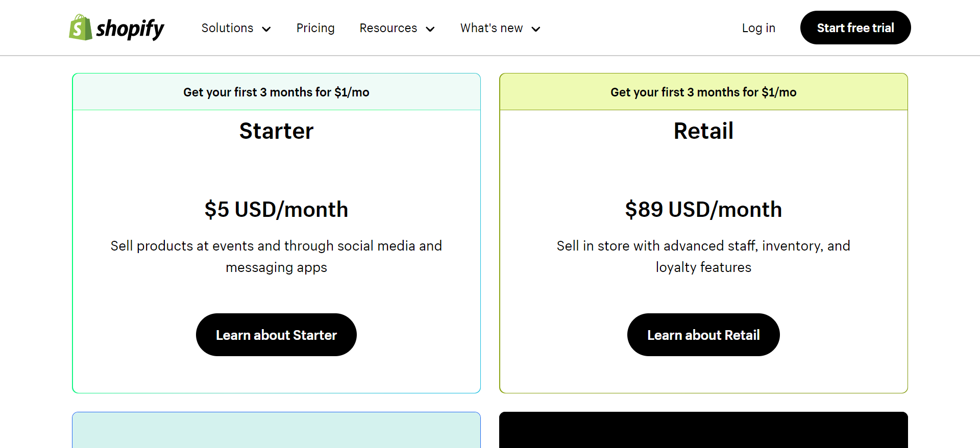The width and height of the screenshot is (980, 448).
Task: Click the Log in link
Action: [758, 28]
